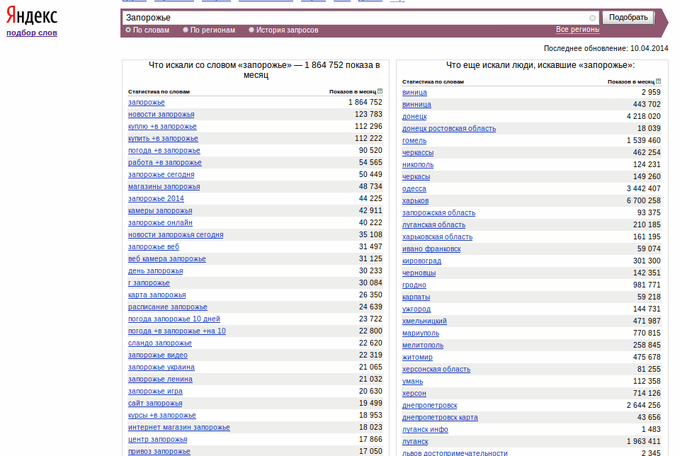The image size is (680, 456).
Task: Open the гомель link
Action: coord(414,141)
